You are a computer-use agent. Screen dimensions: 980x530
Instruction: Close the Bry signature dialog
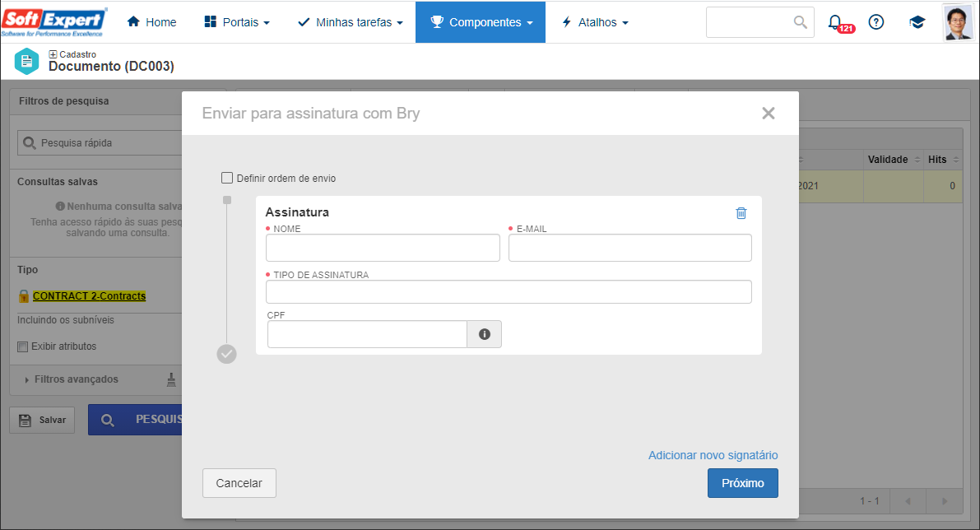(769, 113)
